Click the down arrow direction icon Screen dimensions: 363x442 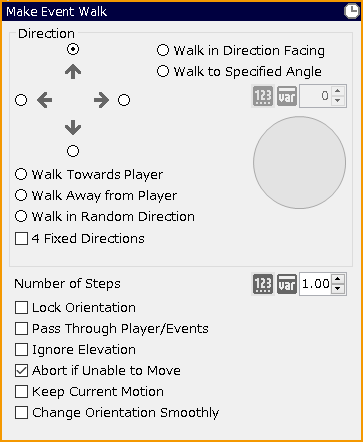(x=73, y=128)
